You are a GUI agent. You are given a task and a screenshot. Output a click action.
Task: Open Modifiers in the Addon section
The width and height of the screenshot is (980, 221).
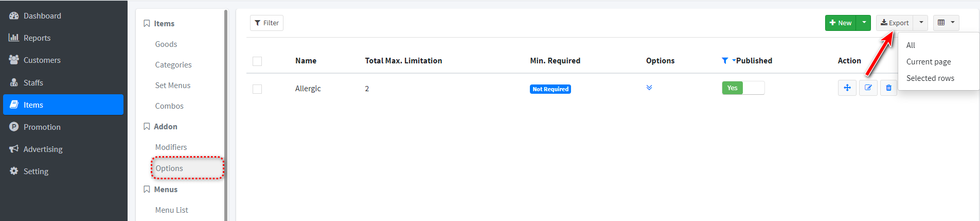171,147
